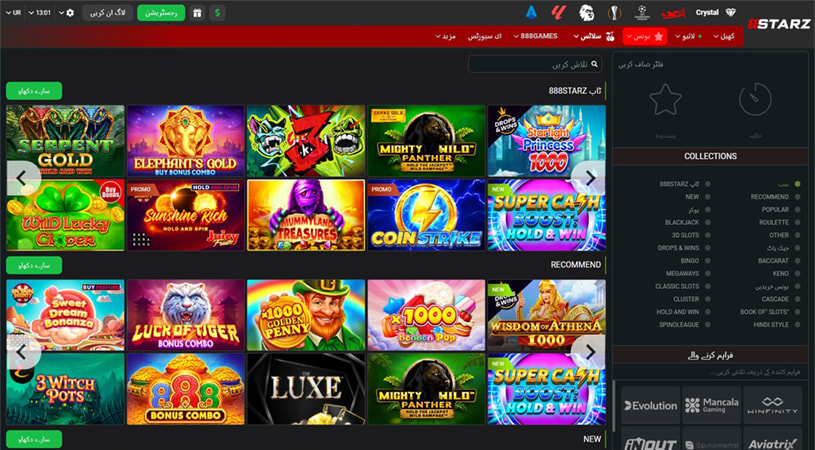Open the LUXE game thumbnail

pyautogui.click(x=306, y=389)
